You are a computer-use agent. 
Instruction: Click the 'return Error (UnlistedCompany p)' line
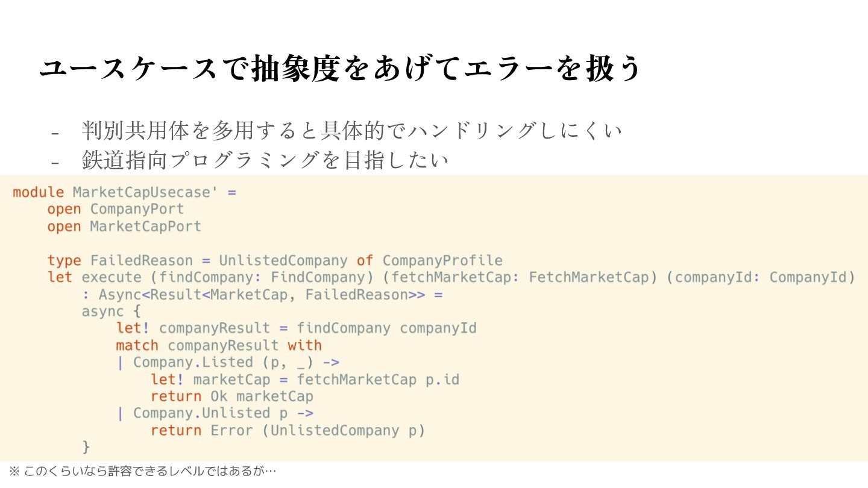pyautogui.click(x=288, y=430)
